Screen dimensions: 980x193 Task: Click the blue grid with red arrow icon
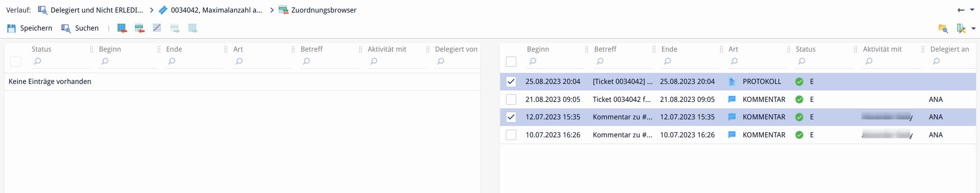coord(122,28)
